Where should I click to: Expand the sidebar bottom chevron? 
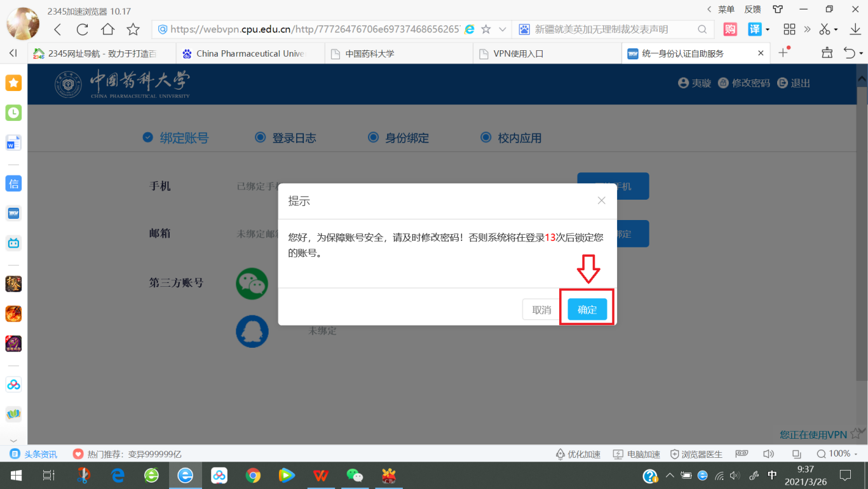tap(13, 441)
